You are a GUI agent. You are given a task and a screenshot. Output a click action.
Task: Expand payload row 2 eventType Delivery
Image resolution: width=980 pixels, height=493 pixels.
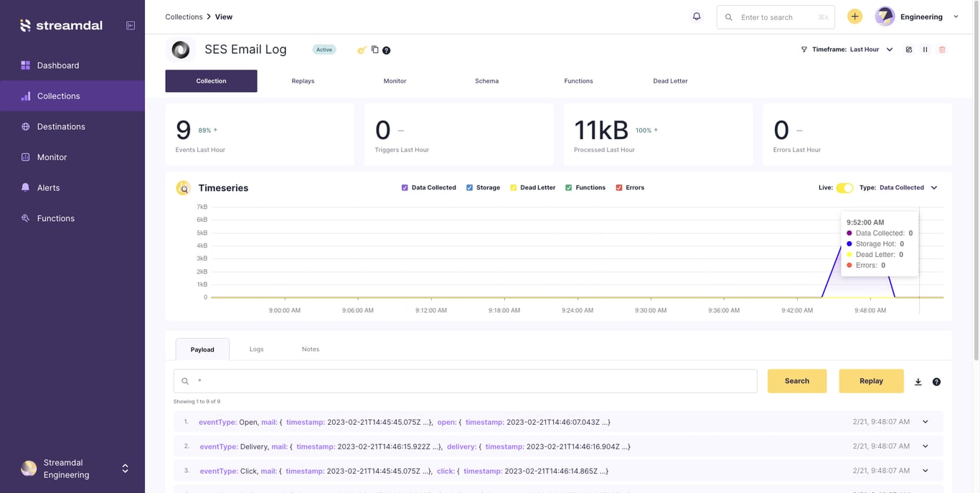click(x=925, y=446)
